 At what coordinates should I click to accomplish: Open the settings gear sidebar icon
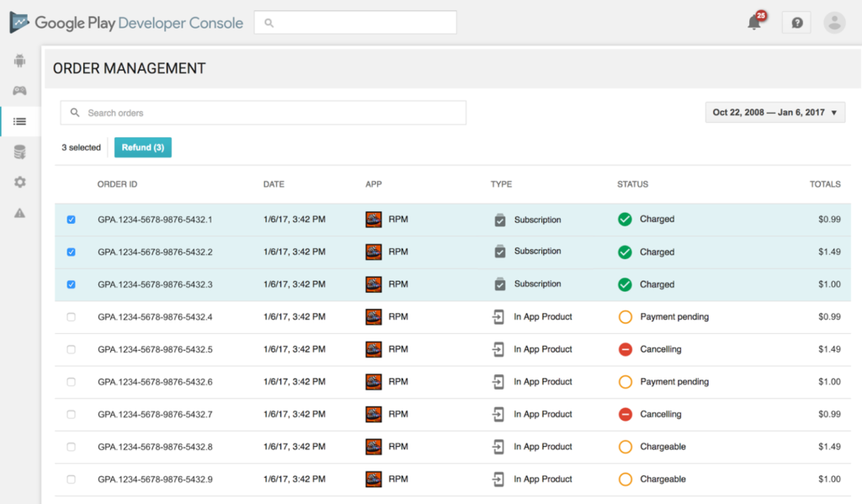point(19,183)
